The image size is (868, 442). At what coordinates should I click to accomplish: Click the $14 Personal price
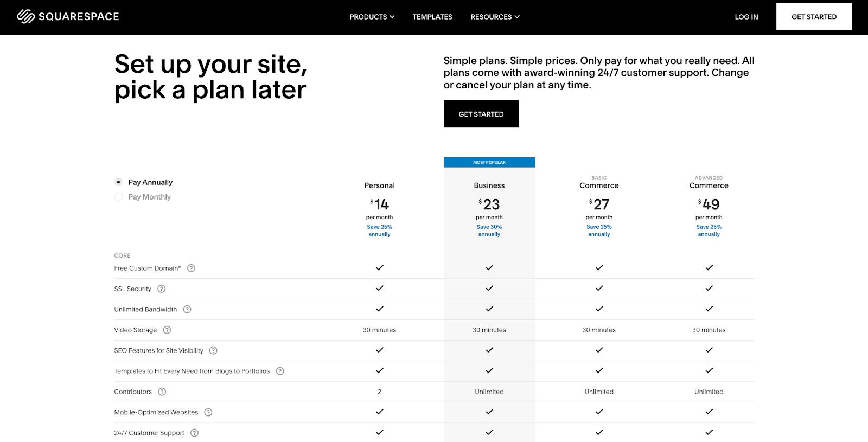380,204
